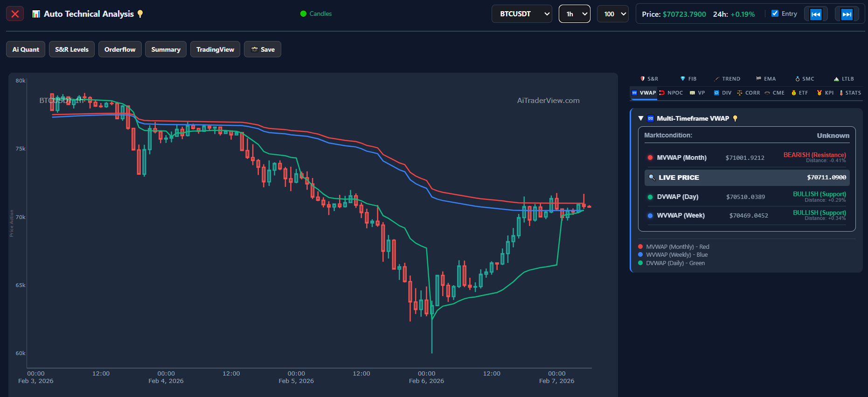Click the Orderflow button
This screenshot has width=868, height=397.
click(x=120, y=49)
